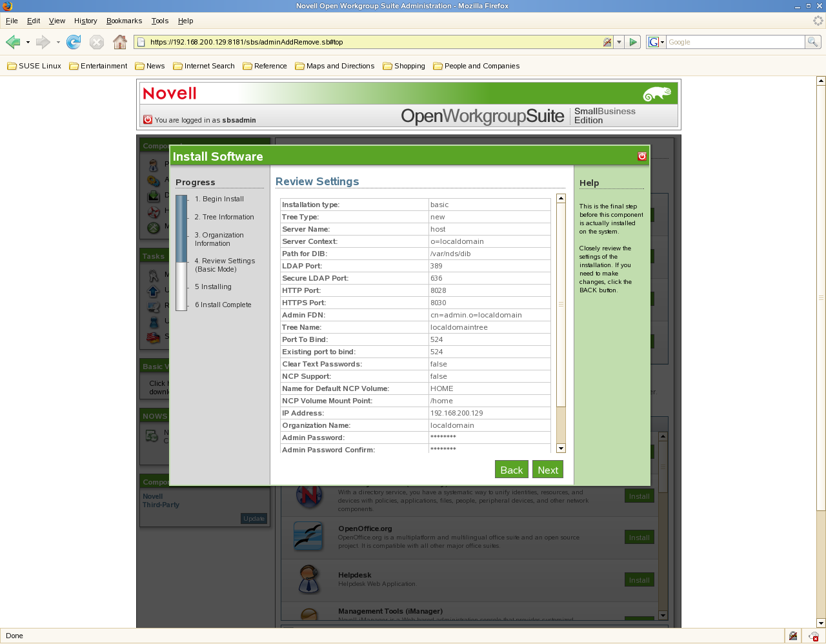Open the Reference bookmark folder
The width and height of the screenshot is (826, 644).
tap(265, 66)
